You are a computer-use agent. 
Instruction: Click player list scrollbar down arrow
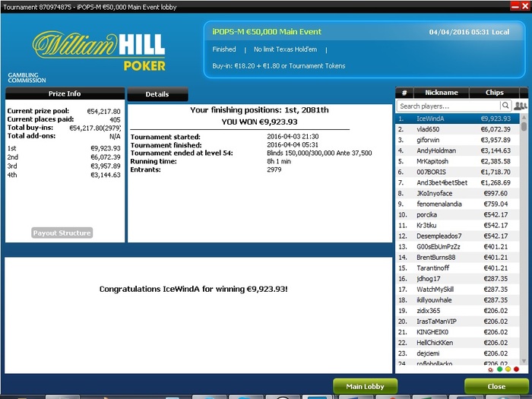[x=524, y=361]
